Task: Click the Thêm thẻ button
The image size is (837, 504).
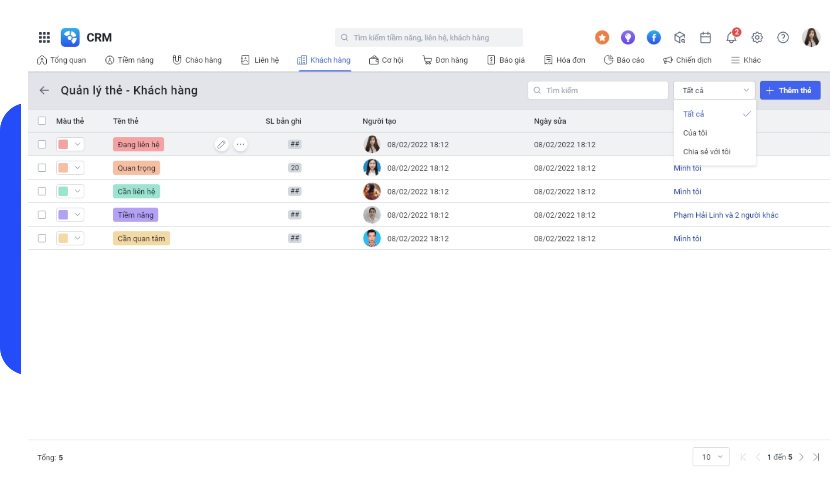Action: coord(790,90)
